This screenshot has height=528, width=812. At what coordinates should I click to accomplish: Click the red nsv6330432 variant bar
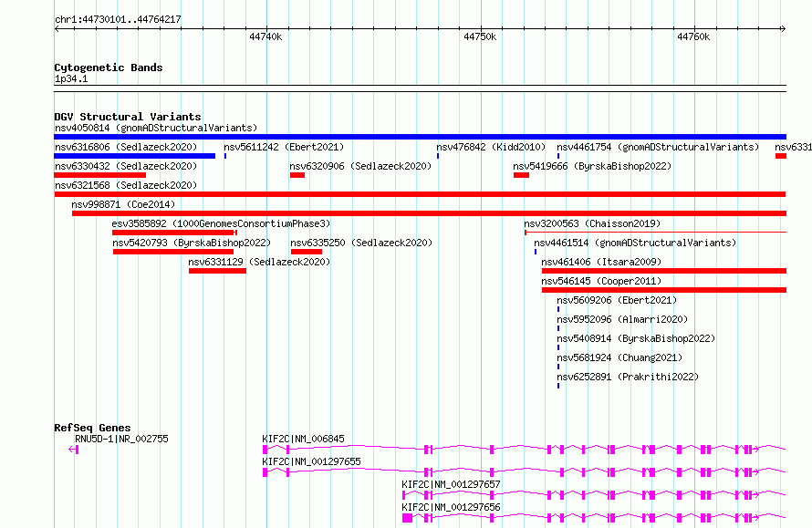[100, 175]
